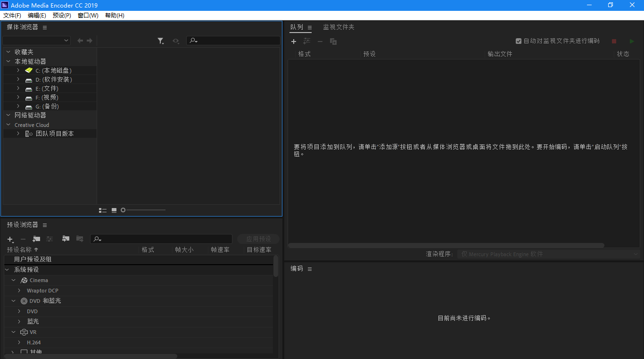Viewport: 644px width, 359px height.
Task: Click the queue panel horizontal scrollbar
Action: [446, 245]
